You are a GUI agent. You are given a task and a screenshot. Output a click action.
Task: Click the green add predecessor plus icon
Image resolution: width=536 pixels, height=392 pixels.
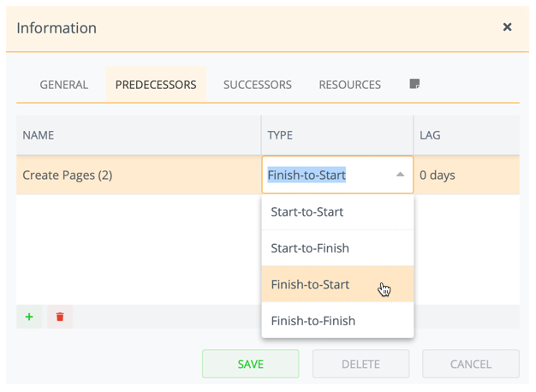coord(29,317)
